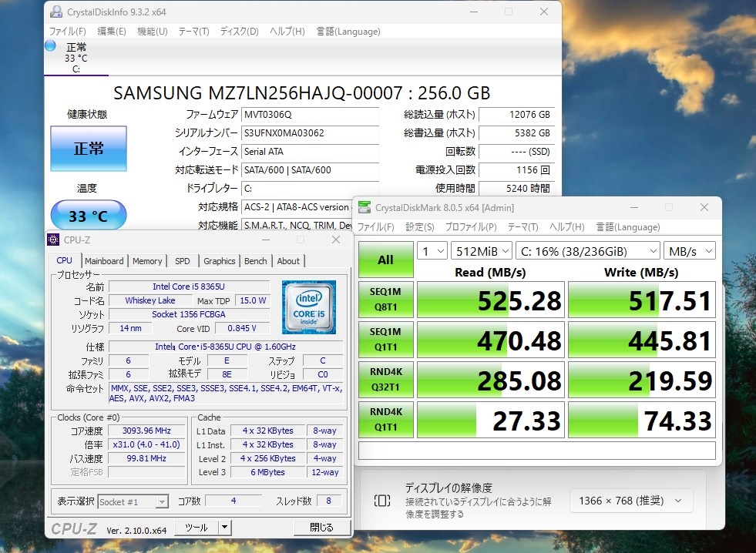The width and height of the screenshot is (756, 553).
Task: Click the blue disk status circle for drive C:
Action: [50, 46]
